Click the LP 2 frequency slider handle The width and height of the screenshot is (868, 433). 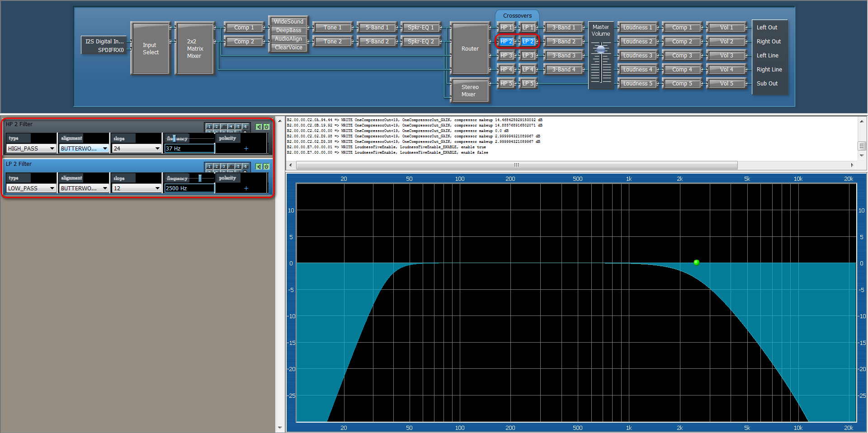[200, 179]
